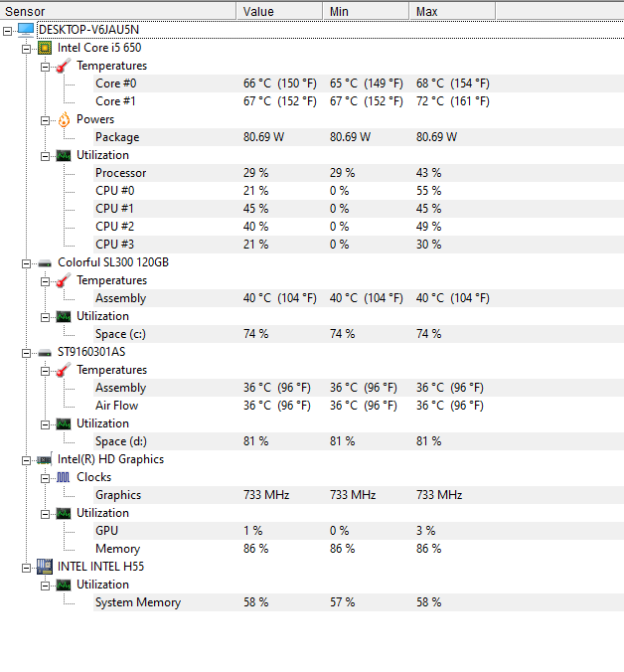Click the CPU Utilization graph icon
Screen dimensions: 624x672
(x=64, y=155)
